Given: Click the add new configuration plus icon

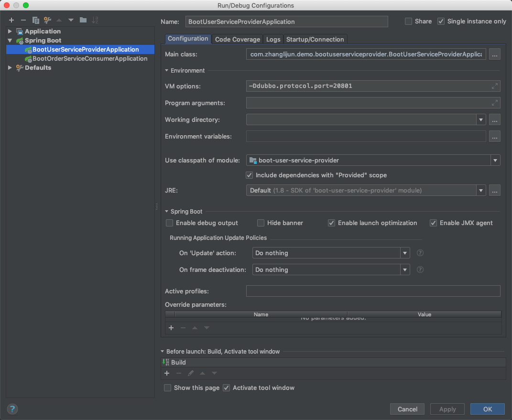Looking at the screenshot, I should pos(11,20).
